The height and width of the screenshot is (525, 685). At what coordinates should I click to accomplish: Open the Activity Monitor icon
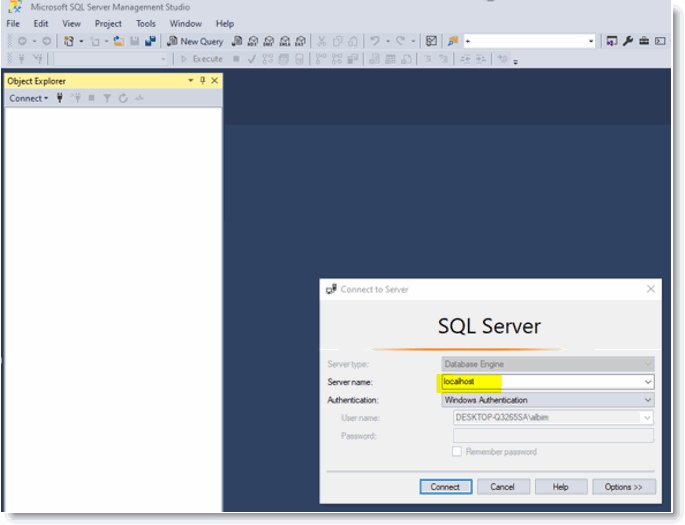click(431, 41)
